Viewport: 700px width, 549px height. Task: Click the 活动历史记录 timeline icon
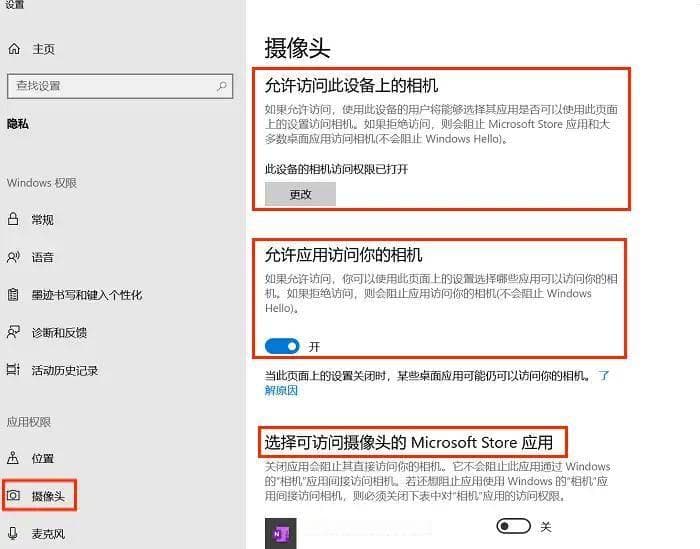pos(13,370)
